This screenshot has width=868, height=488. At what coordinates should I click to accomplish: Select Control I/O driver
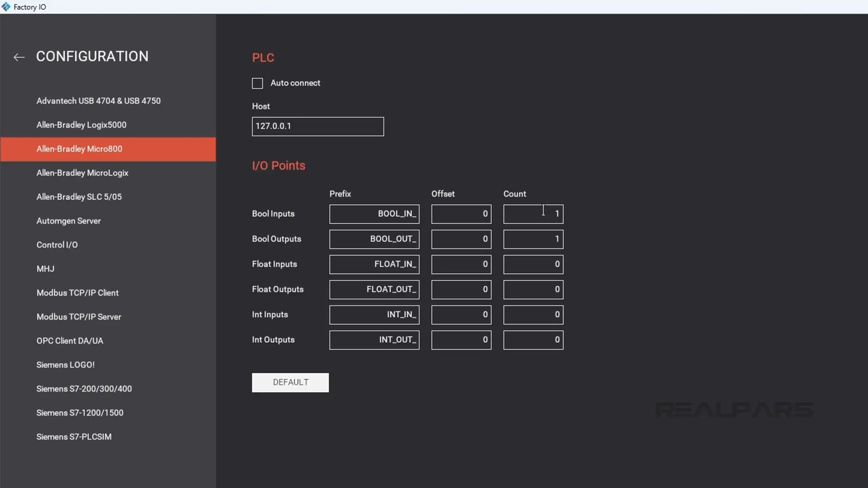108,245
